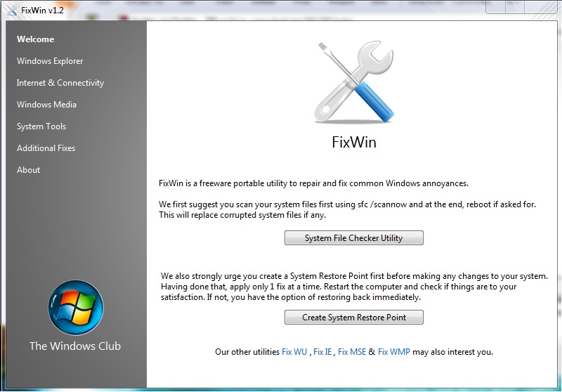The image size is (562, 392).
Task: Launch the System File Checker Utility
Action: [x=354, y=238]
